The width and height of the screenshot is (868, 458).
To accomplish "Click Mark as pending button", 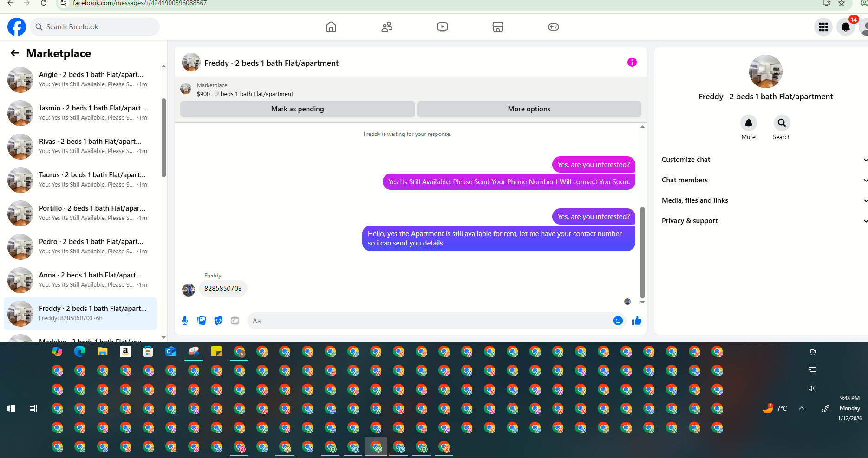I will pos(298,109).
